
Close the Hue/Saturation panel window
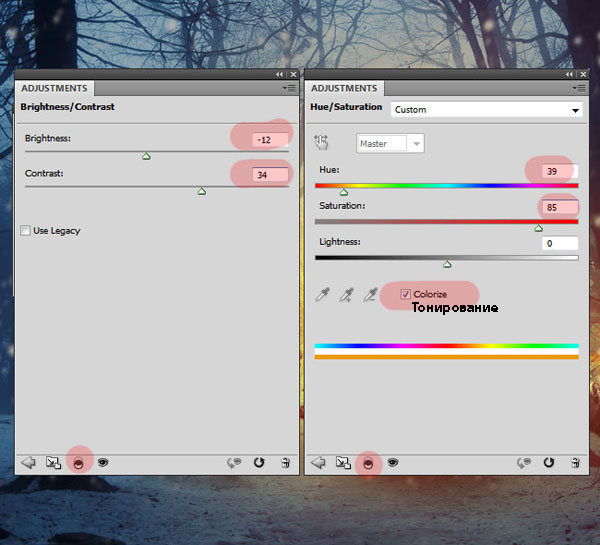[x=583, y=74]
